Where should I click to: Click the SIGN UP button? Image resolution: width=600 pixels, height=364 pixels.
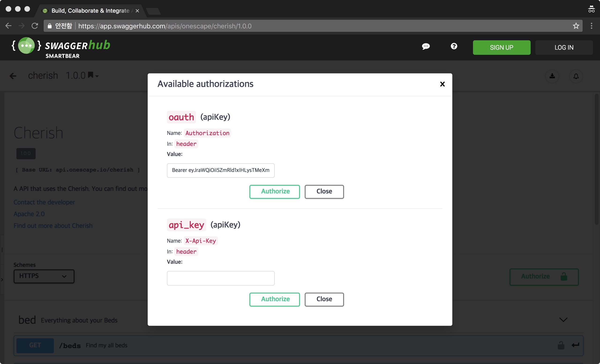click(501, 48)
